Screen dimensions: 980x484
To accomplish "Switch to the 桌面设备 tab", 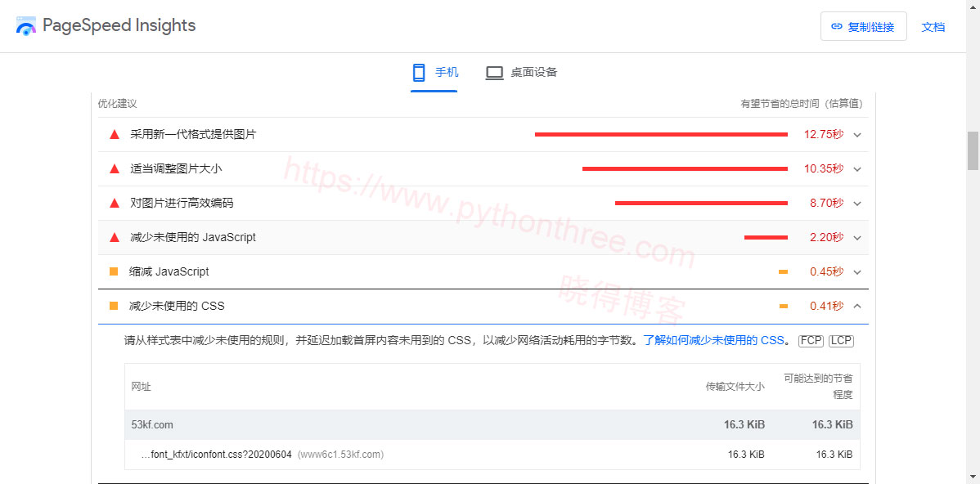I will coord(521,74).
